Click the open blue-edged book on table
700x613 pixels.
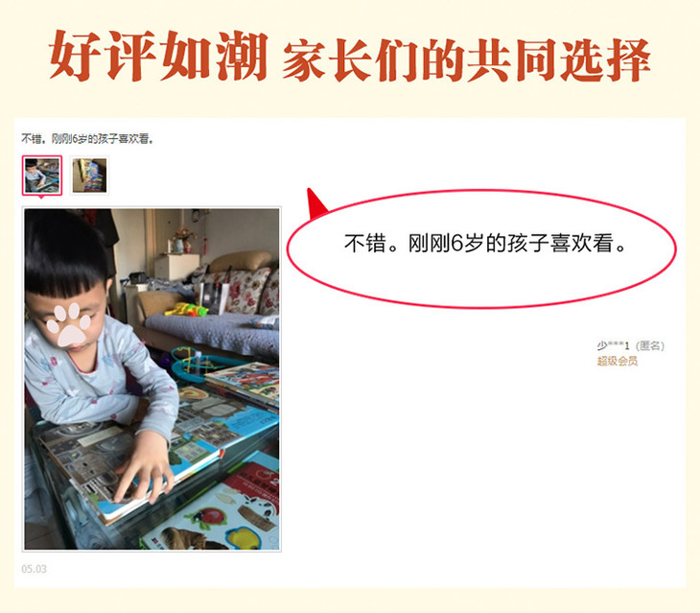coord(156,460)
